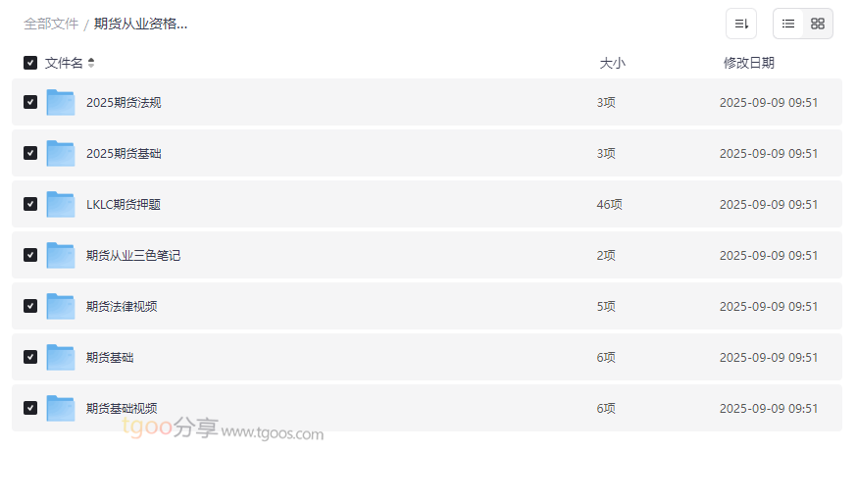Open the sort order menu icon

(x=741, y=24)
